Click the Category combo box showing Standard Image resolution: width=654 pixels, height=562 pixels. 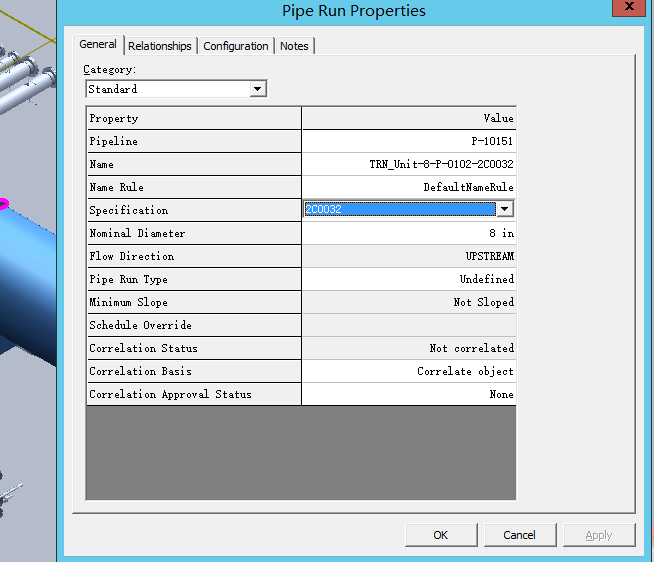point(176,89)
